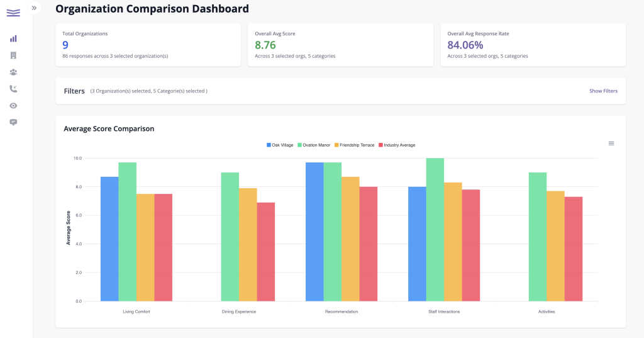
Task: Toggle Oak Village series in legend
Action: (x=280, y=145)
